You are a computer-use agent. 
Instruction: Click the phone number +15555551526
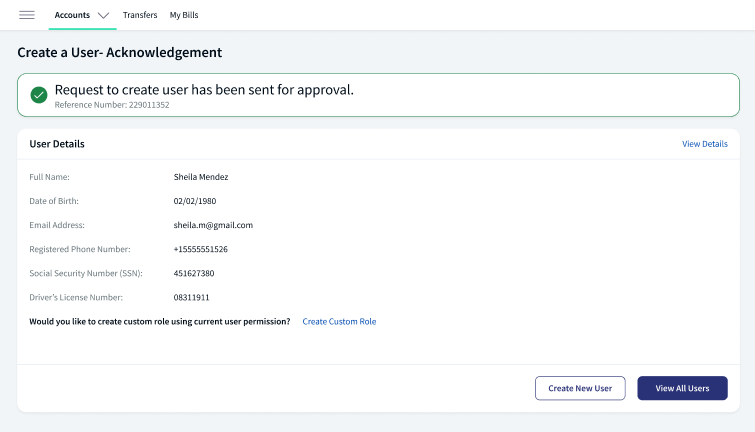201,249
